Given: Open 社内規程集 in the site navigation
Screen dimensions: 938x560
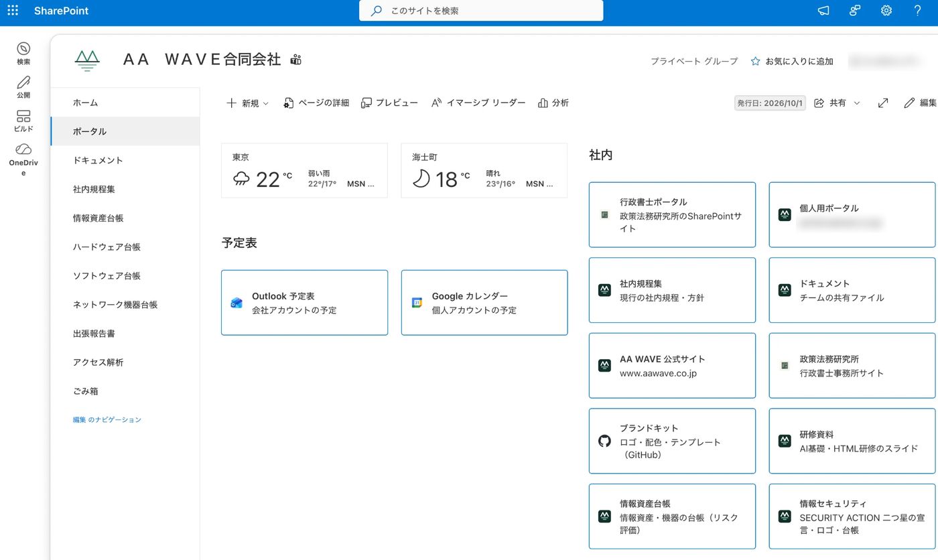Looking at the screenshot, I should pyautogui.click(x=125, y=189).
